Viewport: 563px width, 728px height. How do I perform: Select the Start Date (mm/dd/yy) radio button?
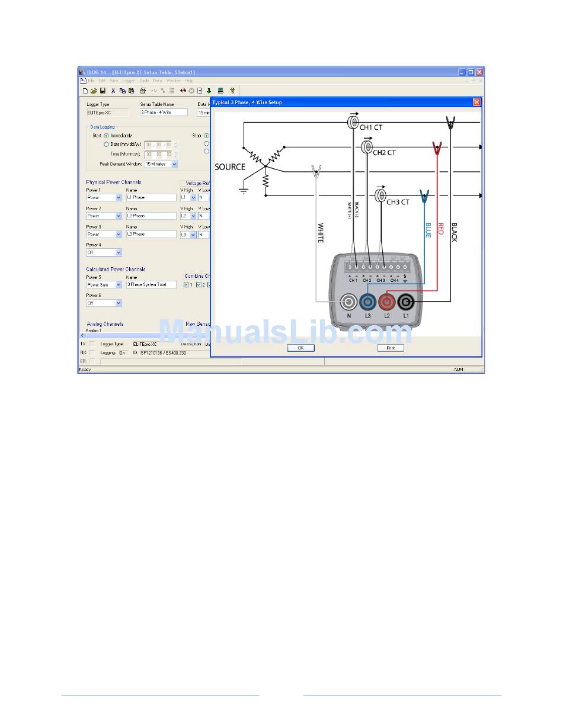tap(107, 144)
